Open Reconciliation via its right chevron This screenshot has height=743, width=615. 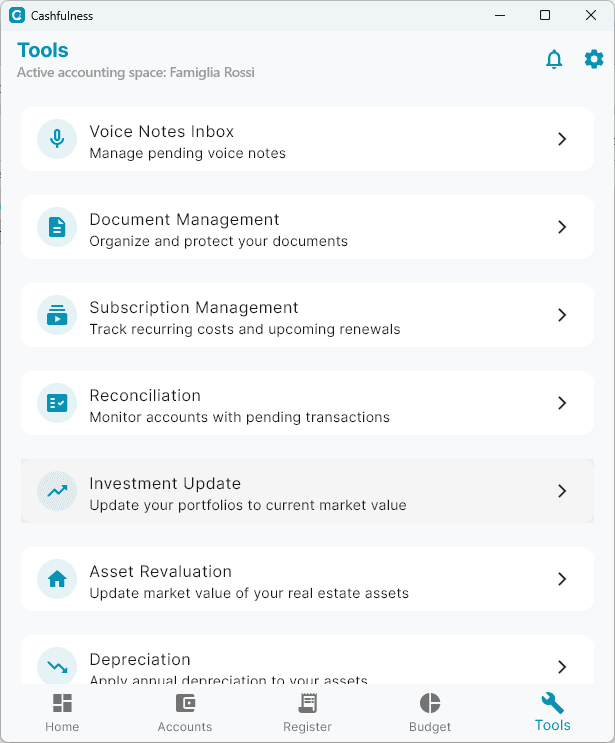click(562, 403)
